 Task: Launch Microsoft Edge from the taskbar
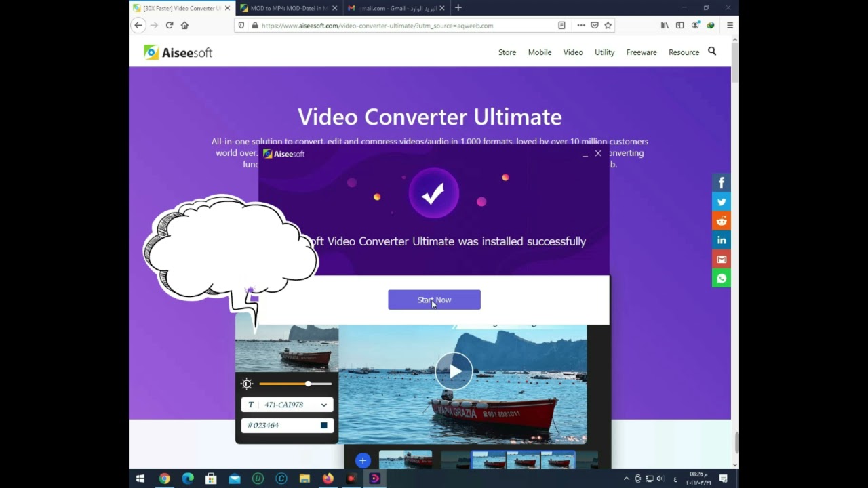click(x=188, y=479)
